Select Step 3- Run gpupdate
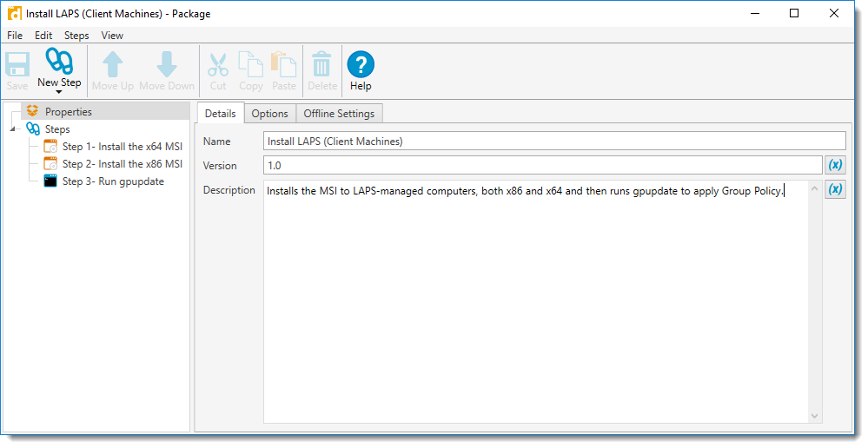 [113, 181]
